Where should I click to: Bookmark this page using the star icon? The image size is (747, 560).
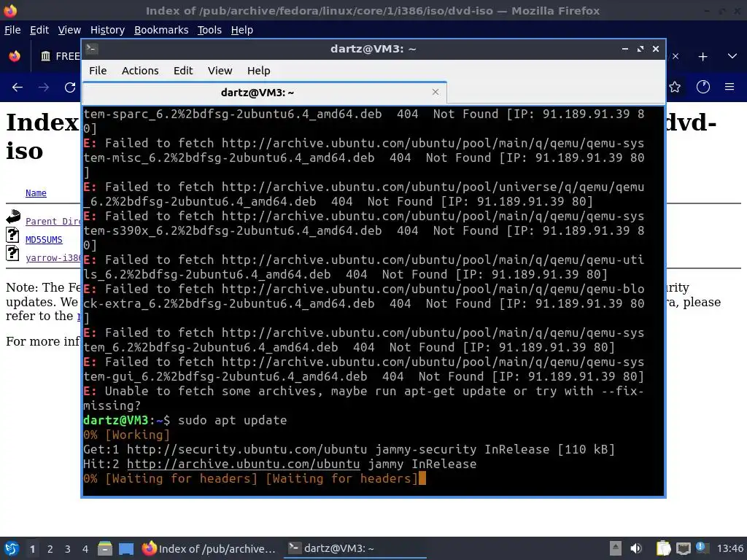(675, 87)
